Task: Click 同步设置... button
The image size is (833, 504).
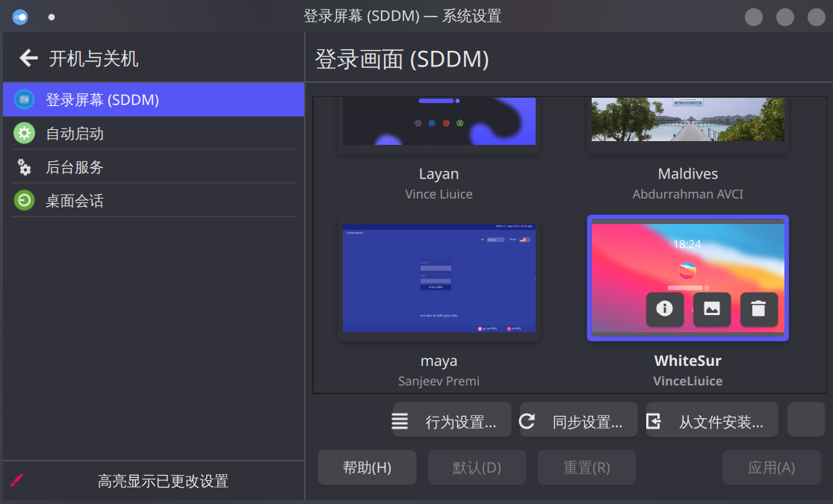Action: click(578, 422)
